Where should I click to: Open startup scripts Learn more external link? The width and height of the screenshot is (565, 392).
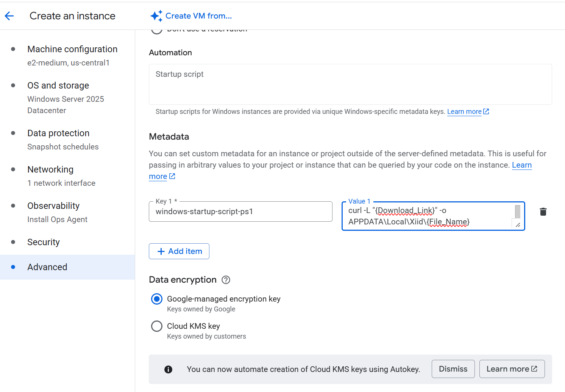(x=465, y=111)
